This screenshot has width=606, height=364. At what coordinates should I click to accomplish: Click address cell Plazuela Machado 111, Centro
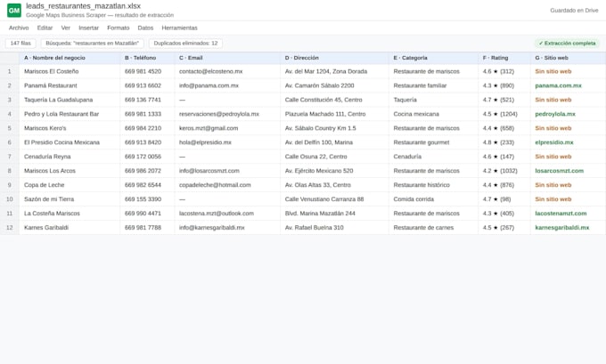coord(335,114)
